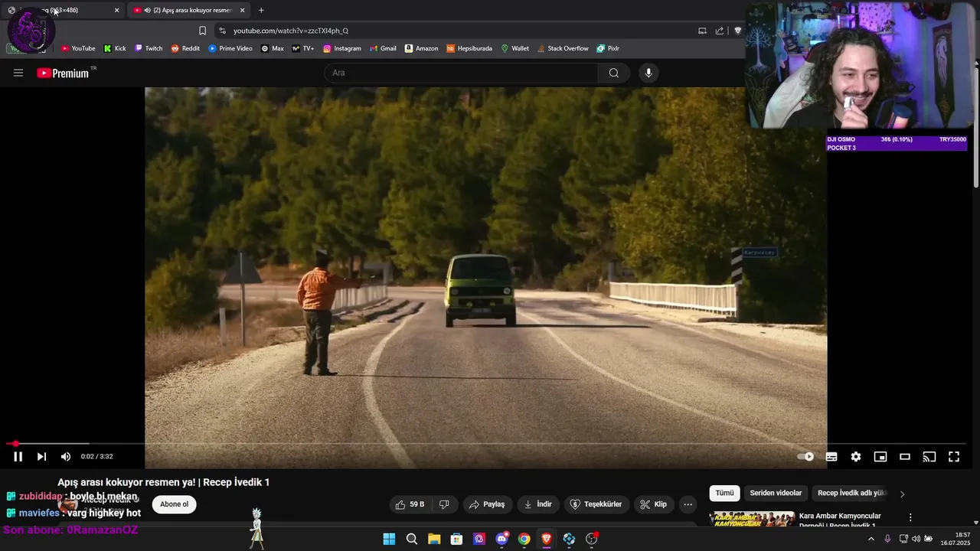The image size is (980, 551).
Task: Open Max bookmark
Action: click(272, 48)
